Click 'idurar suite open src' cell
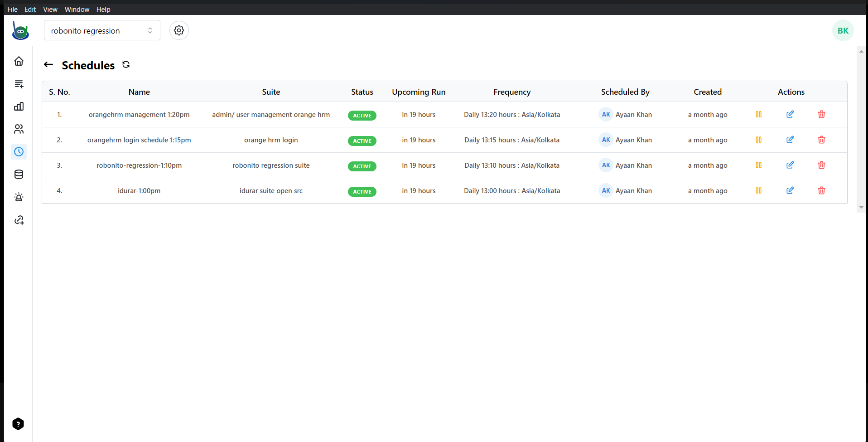Image resolution: width=868 pixels, height=442 pixels. tap(271, 191)
